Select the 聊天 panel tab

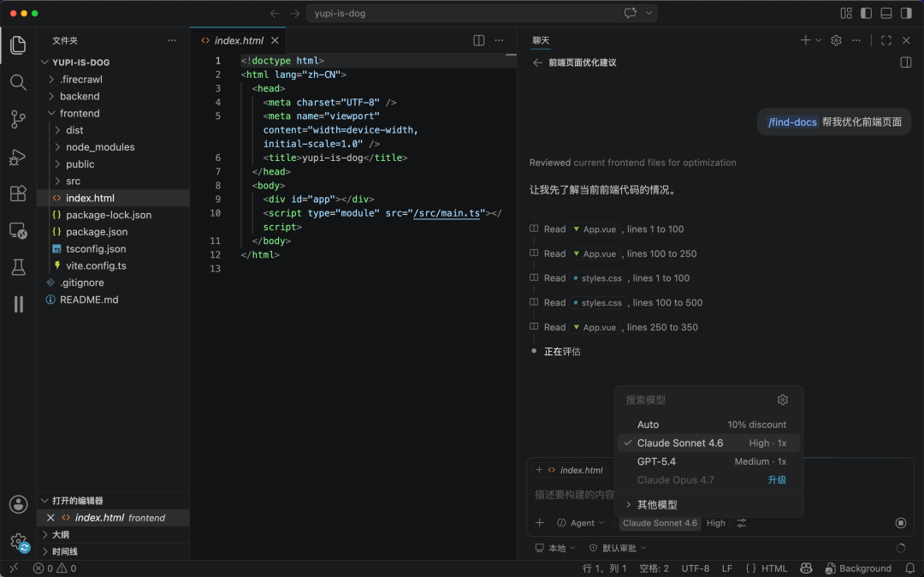tap(541, 40)
